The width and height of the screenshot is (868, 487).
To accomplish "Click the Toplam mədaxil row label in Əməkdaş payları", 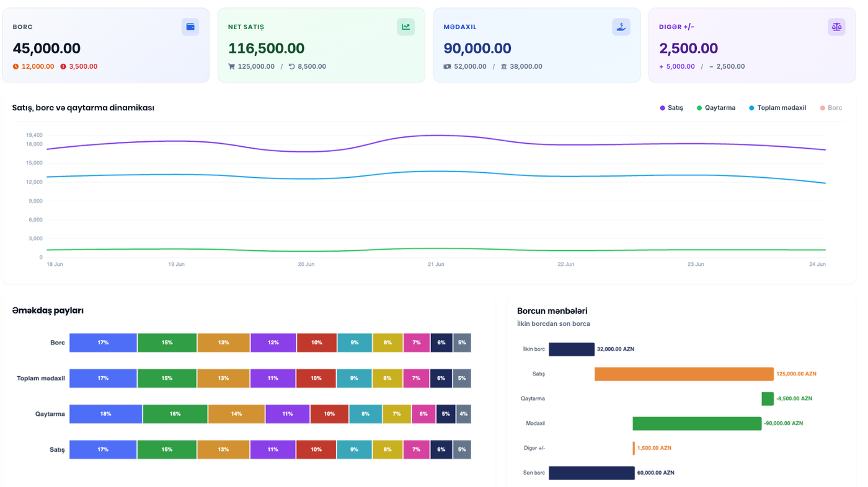I will pyautogui.click(x=41, y=379).
